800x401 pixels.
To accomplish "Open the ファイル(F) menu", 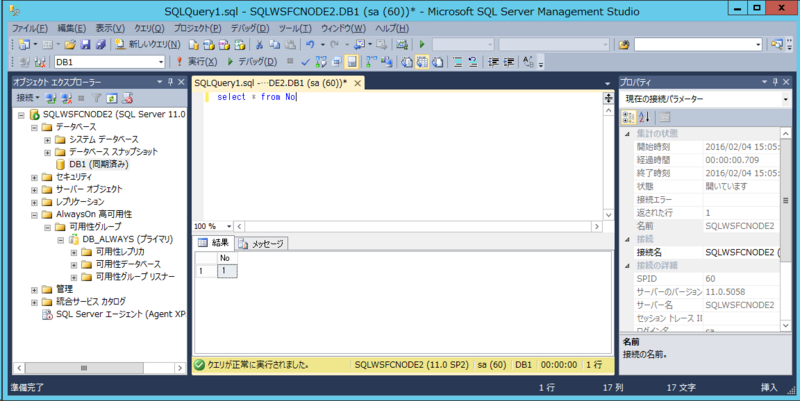I will tap(30, 28).
